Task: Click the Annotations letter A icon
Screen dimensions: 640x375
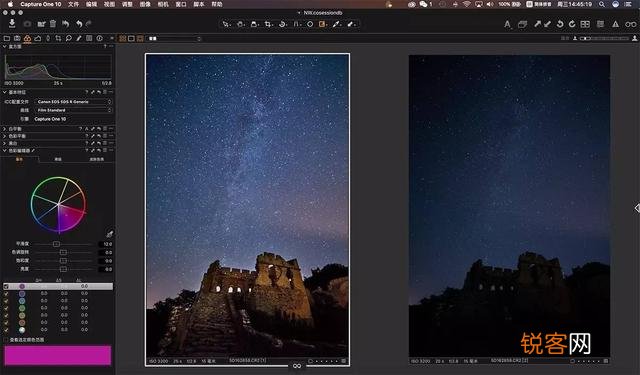Action: 507,24
